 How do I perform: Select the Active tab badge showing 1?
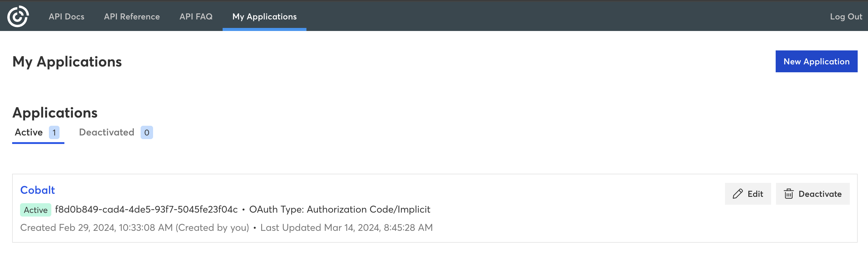[54, 132]
